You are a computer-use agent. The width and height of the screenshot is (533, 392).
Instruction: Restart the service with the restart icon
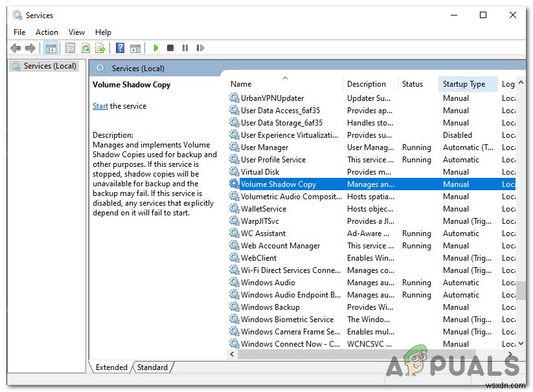(200, 47)
